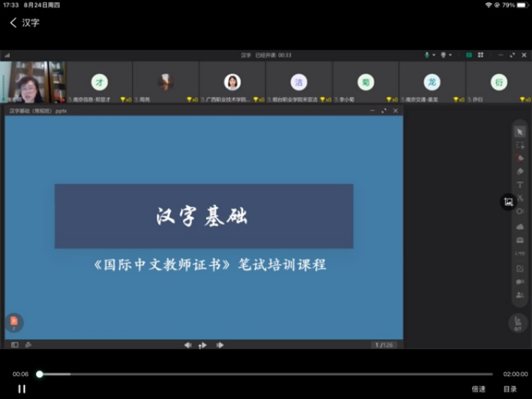Toggle the microphone in meeting bar
Image resolution: width=532 pixels, height=399 pixels.
pos(427,55)
